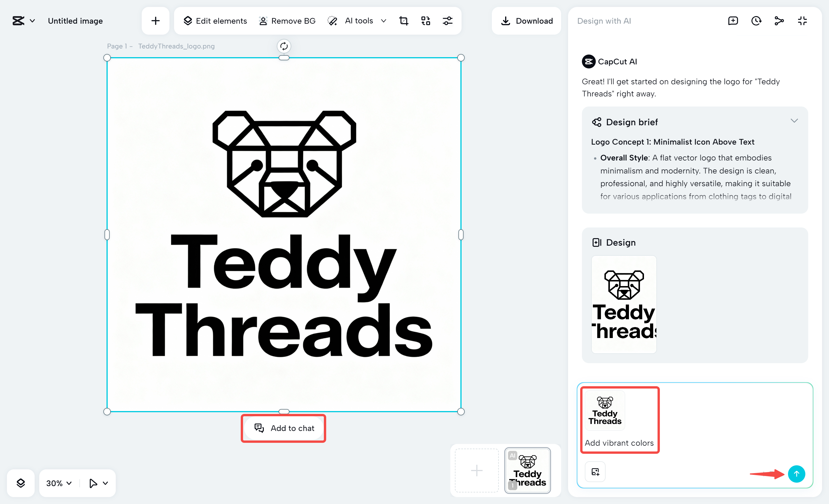Choose Remove BG in the toolbar
This screenshot has height=504, width=829.
click(287, 21)
